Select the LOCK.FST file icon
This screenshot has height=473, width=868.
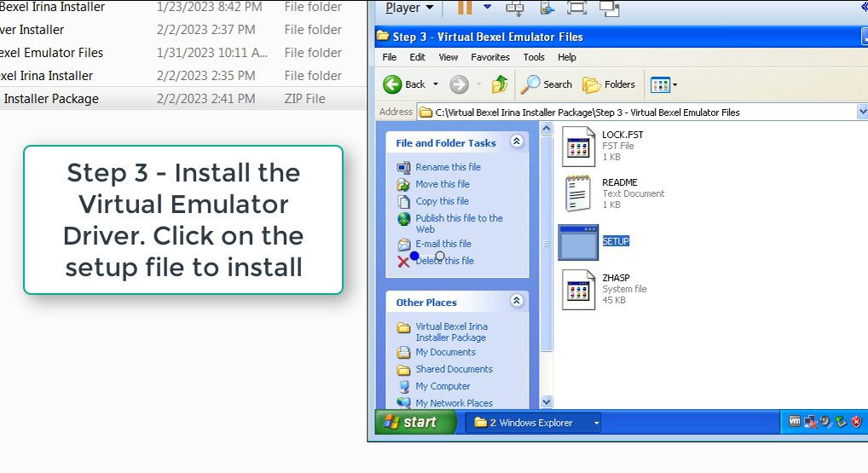coord(578,147)
